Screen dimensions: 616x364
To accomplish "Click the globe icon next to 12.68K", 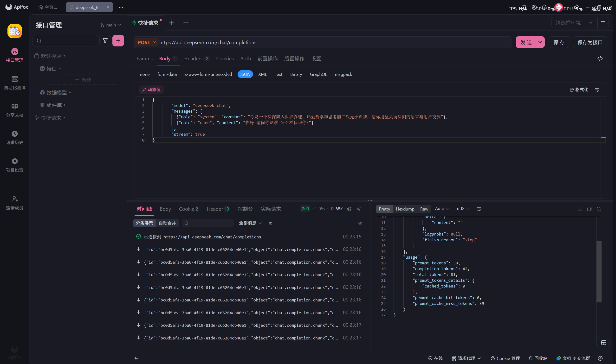I will pos(349,209).
